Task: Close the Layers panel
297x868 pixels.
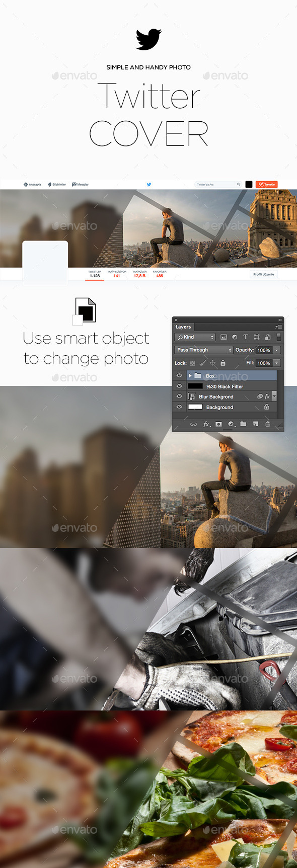Action: [176, 320]
